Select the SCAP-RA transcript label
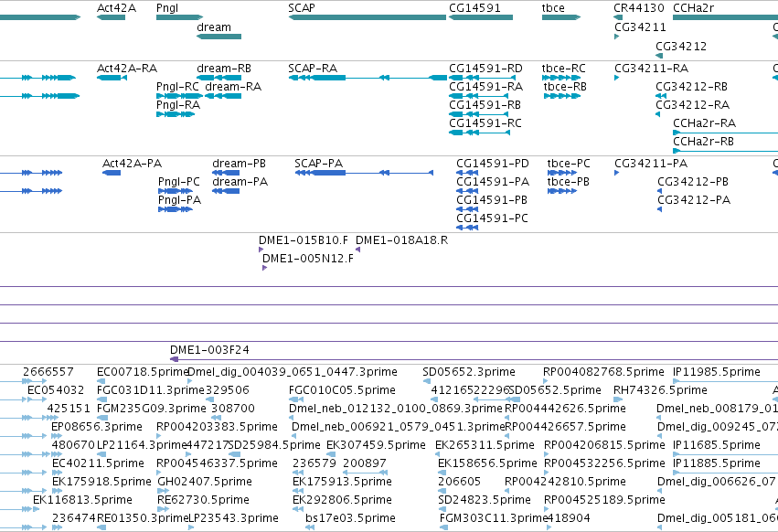Screen dimensions: 778x532 click(313, 68)
